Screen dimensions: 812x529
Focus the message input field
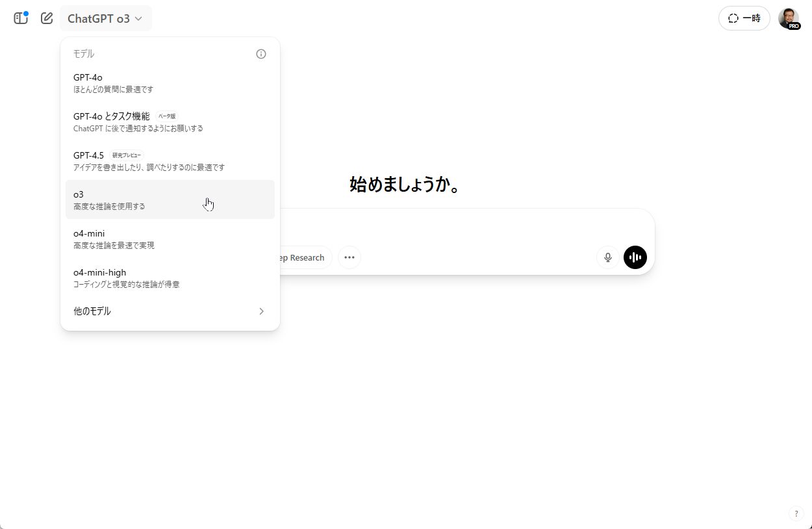pos(466,227)
